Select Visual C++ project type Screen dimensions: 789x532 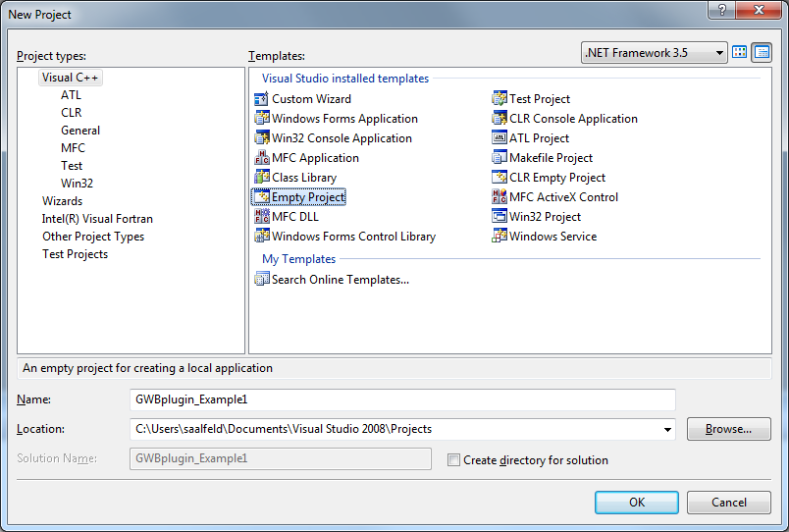(x=70, y=78)
